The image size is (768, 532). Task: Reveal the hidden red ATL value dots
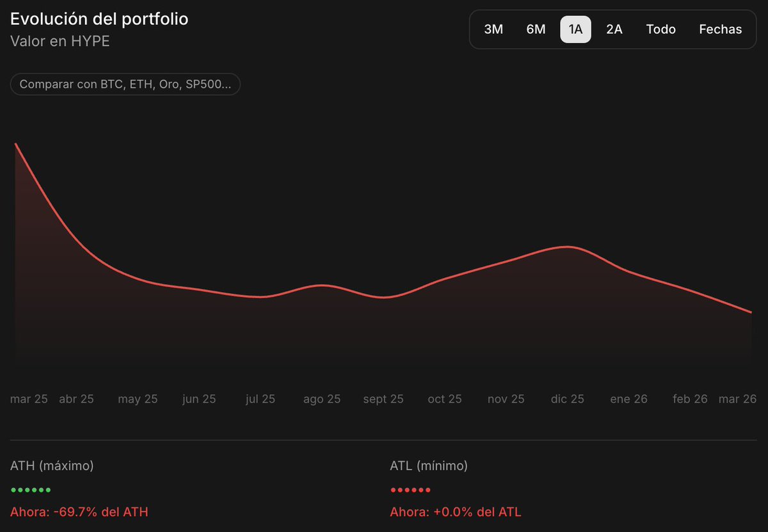(410, 490)
